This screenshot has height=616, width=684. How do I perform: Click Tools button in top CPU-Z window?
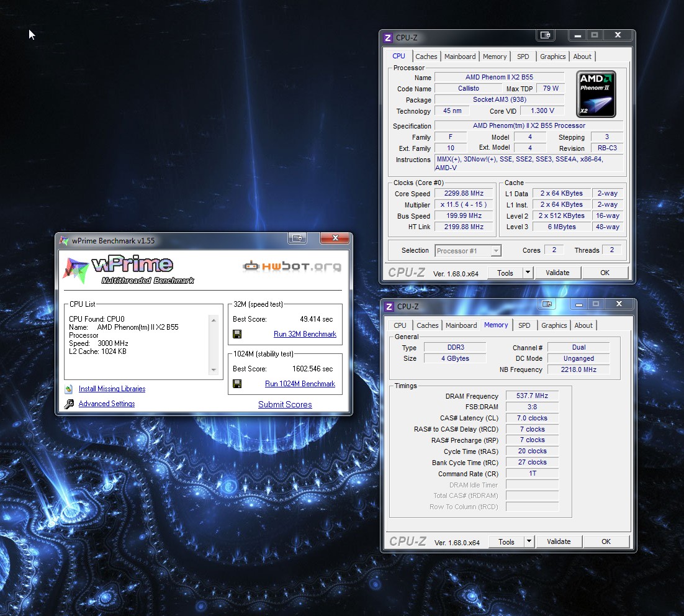[505, 273]
